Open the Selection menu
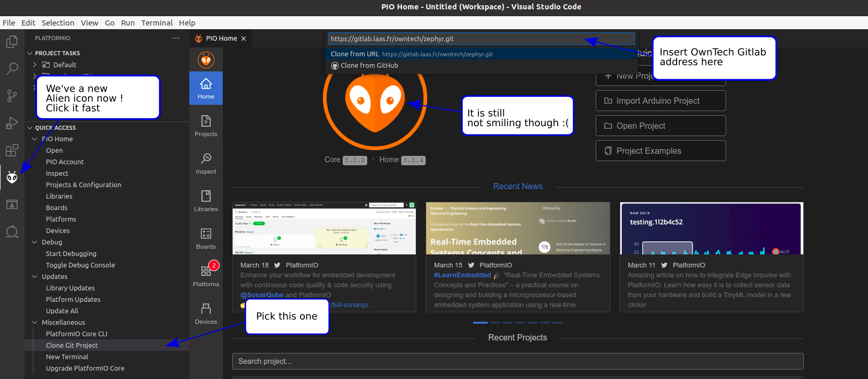This screenshot has width=868, height=379. point(58,23)
